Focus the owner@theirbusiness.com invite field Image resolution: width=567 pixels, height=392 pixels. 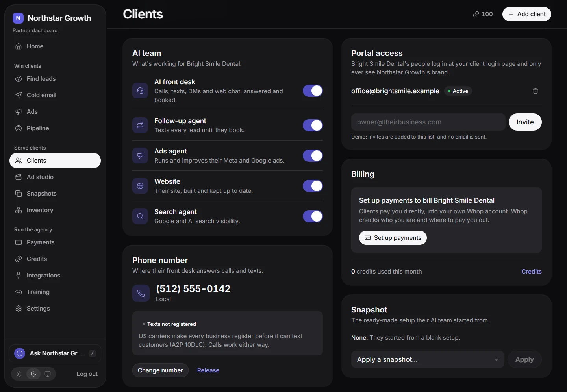click(x=428, y=122)
